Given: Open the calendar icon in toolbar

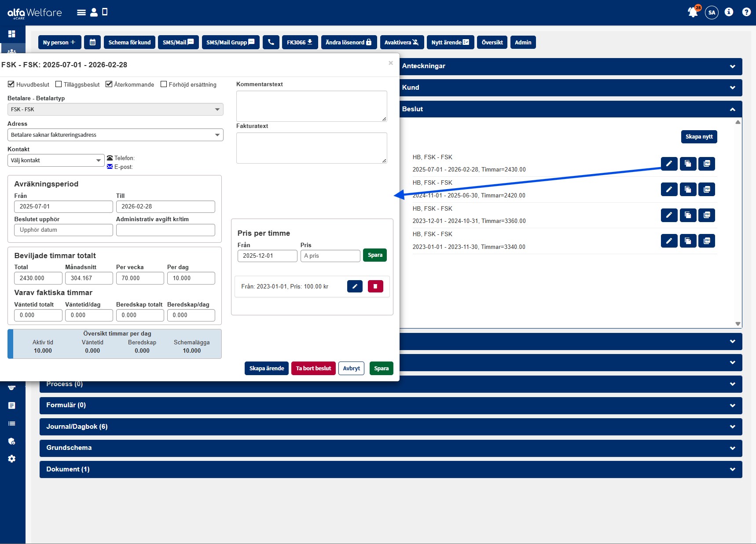Looking at the screenshot, I should pos(92,42).
